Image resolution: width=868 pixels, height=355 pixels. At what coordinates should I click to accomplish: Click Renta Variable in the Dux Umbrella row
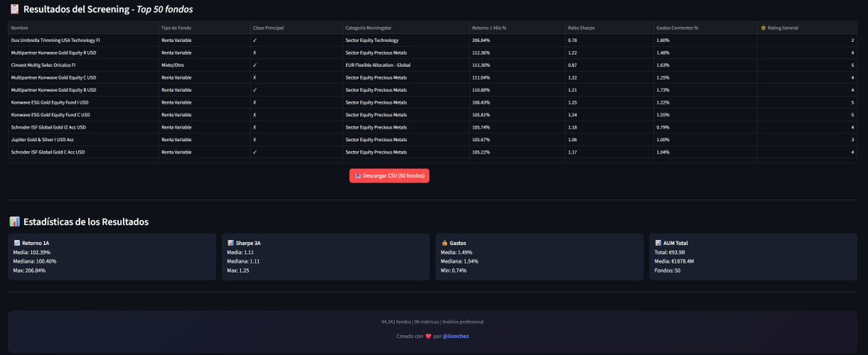[204, 40]
